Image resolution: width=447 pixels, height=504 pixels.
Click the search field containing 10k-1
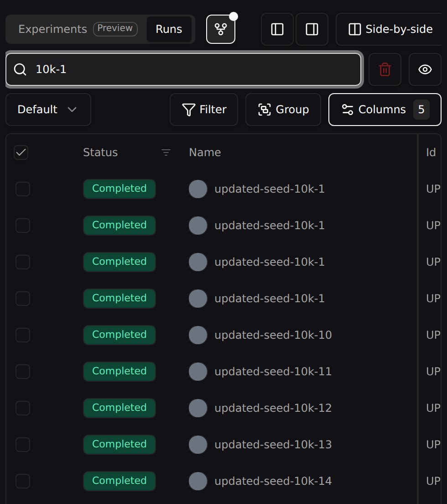(x=184, y=69)
